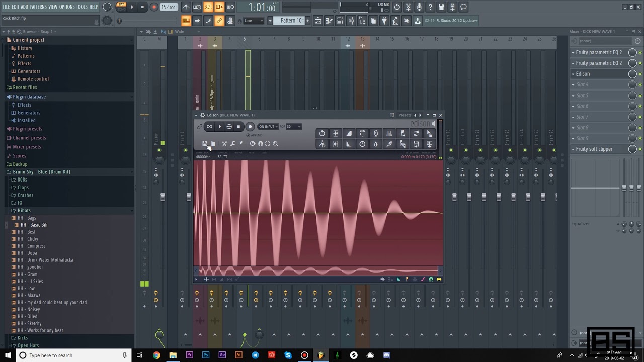644x362 pixels.
Task: Toggle the link (chain) button in top toolbar
Action: point(219,21)
